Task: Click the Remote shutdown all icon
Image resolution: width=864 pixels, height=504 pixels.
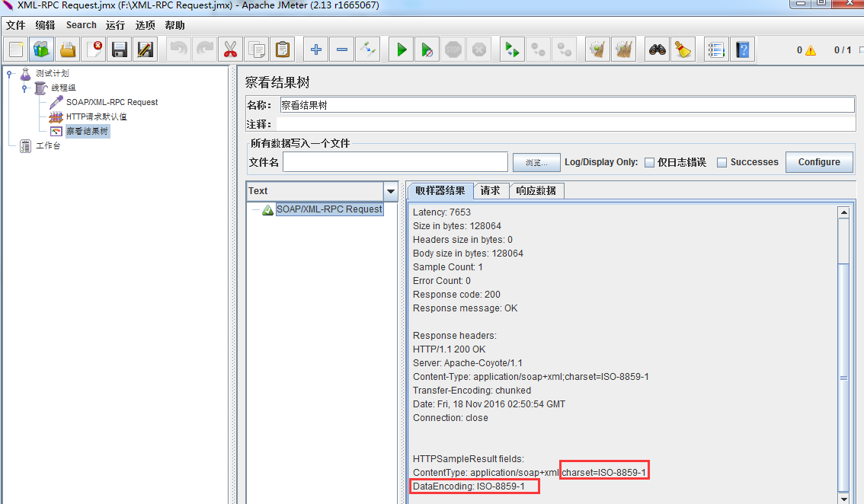Action: [565, 49]
